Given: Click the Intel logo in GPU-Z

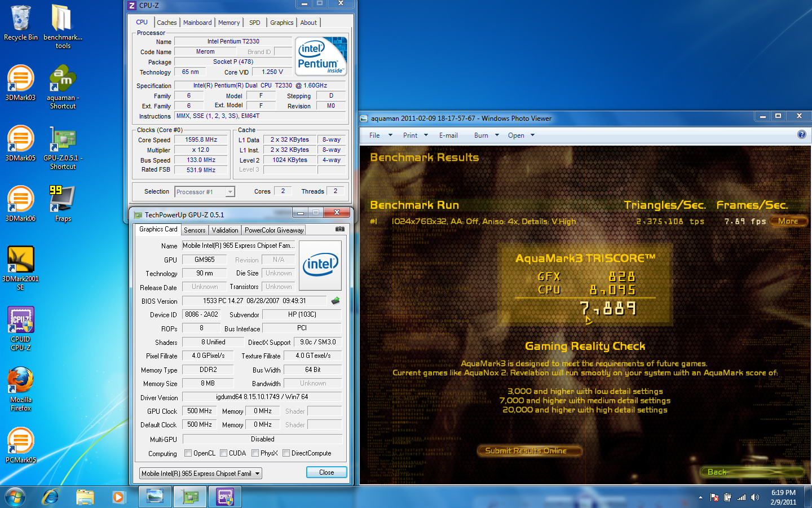Looking at the screenshot, I should coord(320,265).
